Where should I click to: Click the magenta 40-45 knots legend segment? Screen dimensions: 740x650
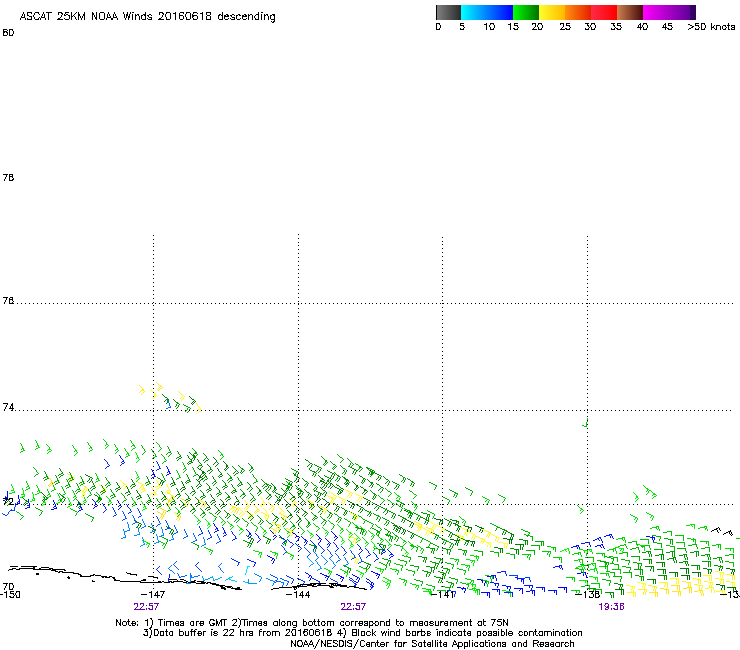(x=656, y=12)
